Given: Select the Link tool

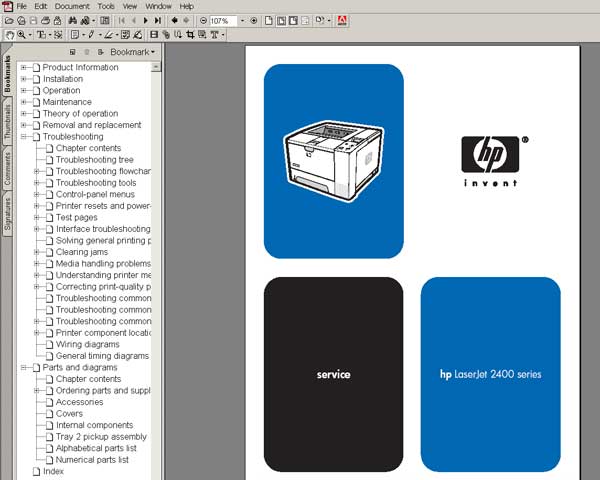Looking at the screenshot, I should tap(166, 35).
